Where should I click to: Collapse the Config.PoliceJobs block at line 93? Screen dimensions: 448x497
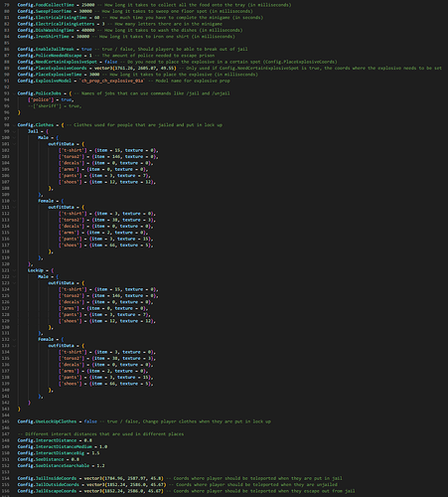(14, 93)
